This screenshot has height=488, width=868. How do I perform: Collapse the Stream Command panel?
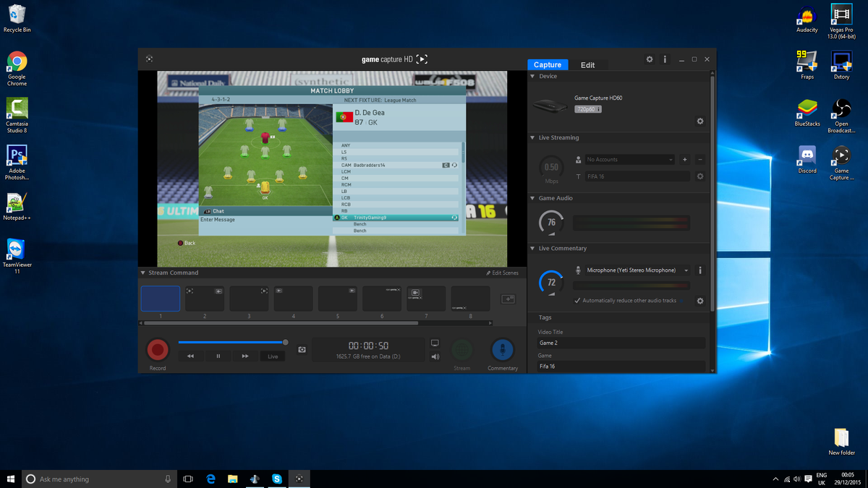[142, 273]
